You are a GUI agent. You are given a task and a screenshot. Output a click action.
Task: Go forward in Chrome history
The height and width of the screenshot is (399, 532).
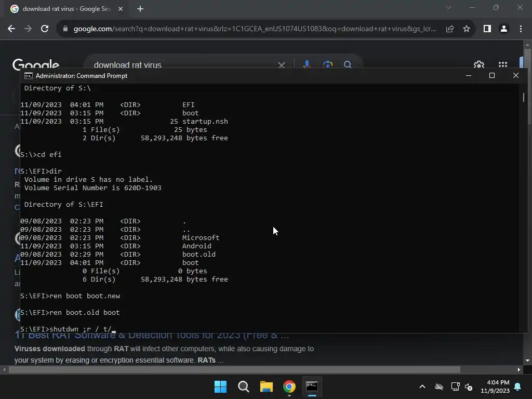click(28, 29)
